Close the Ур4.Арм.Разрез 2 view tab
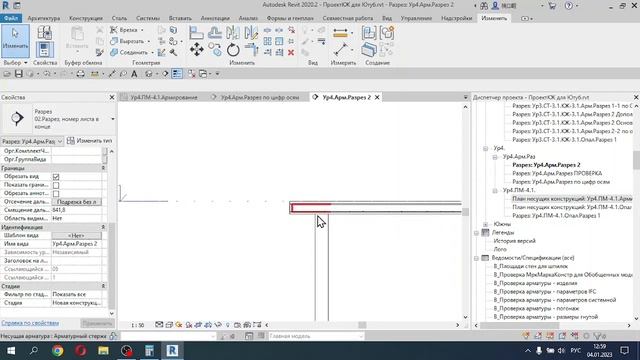The width and height of the screenshot is (640, 360). (x=377, y=97)
